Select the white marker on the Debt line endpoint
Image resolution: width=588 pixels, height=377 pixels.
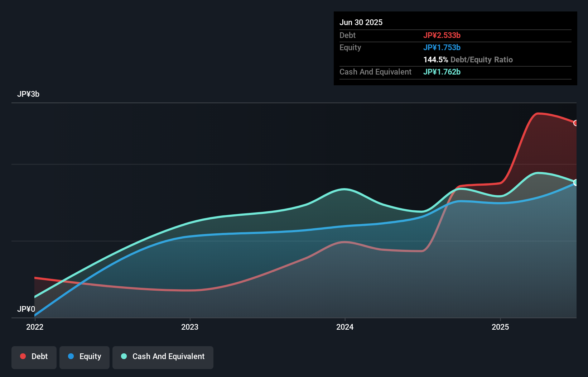576,123
